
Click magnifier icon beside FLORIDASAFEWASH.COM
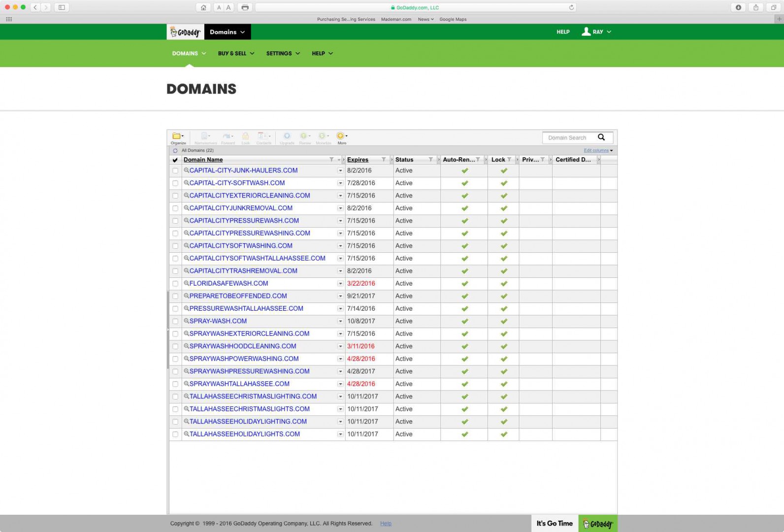[187, 283]
